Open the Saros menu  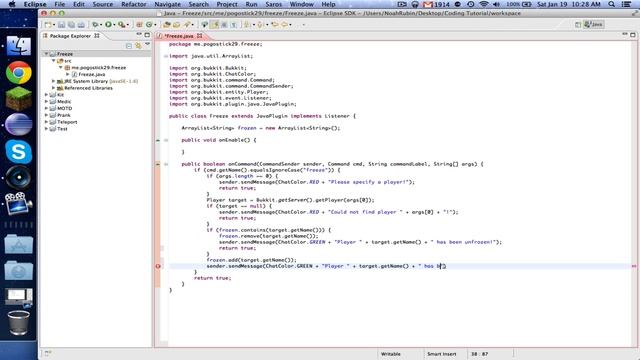273,4
